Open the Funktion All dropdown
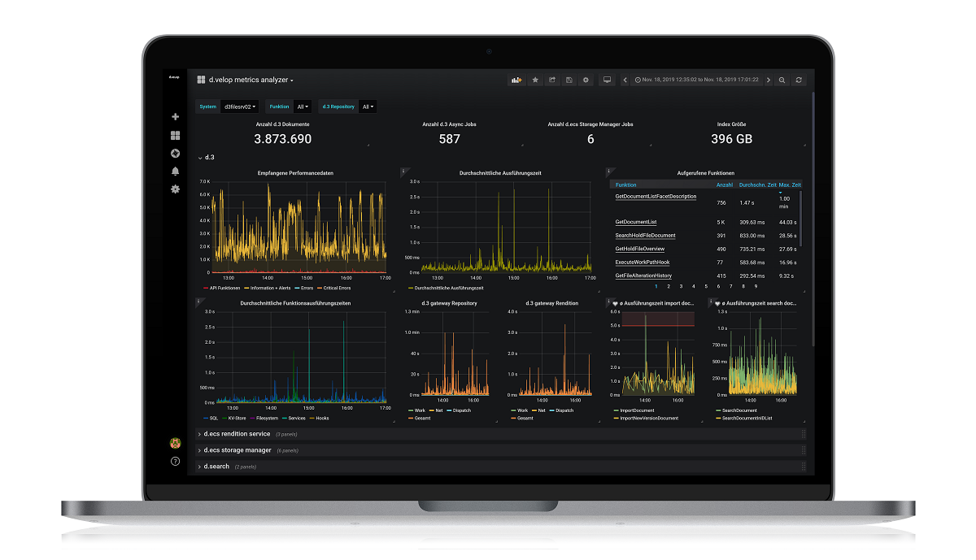Viewport: 976px width, 560px height. [x=303, y=106]
